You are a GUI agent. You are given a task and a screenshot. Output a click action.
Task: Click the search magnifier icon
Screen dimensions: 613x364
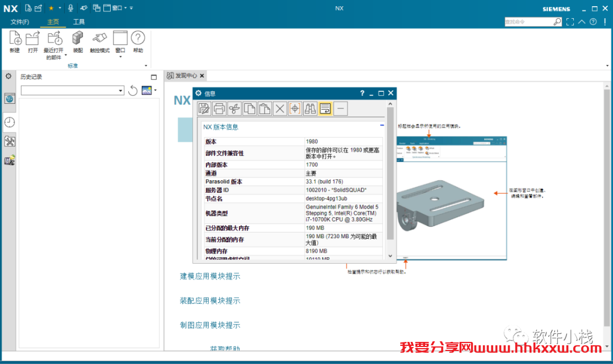tap(557, 22)
